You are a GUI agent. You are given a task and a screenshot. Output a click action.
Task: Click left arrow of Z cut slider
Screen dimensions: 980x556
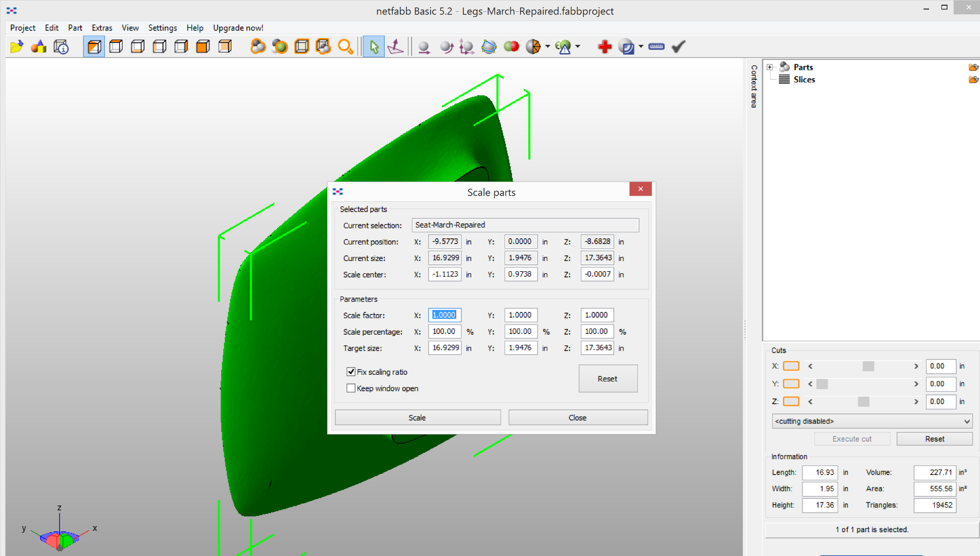(x=810, y=402)
